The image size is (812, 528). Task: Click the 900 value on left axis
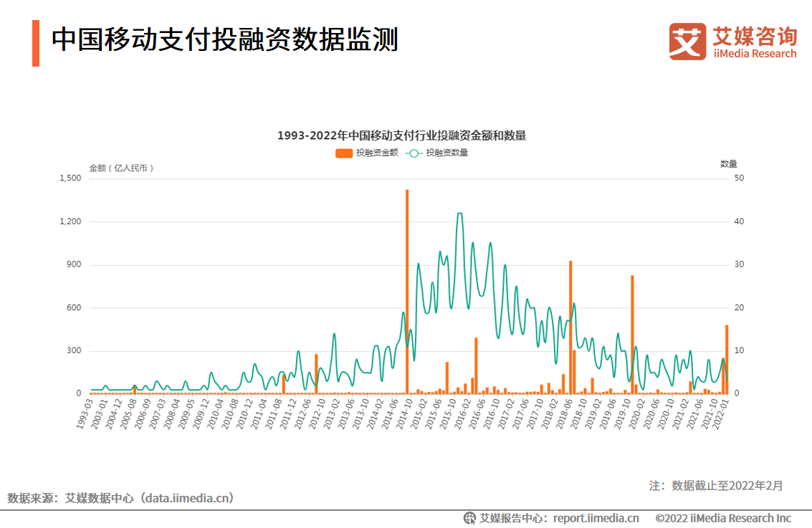pos(74,264)
